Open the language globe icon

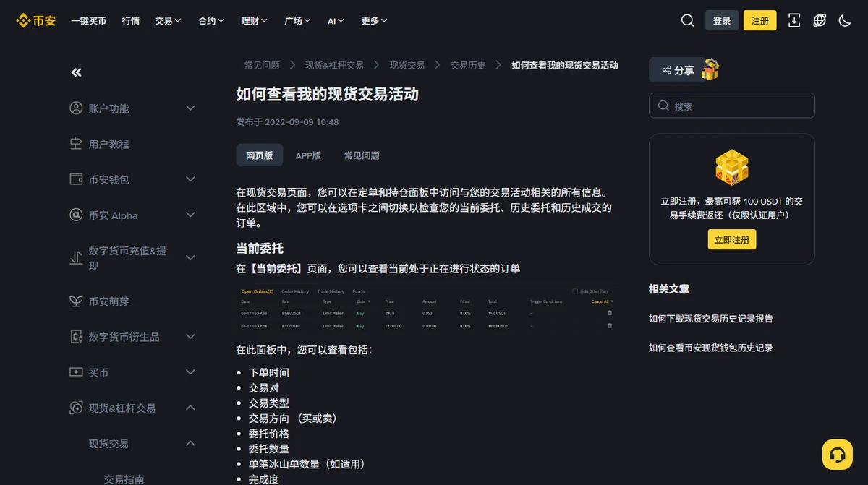coord(820,20)
